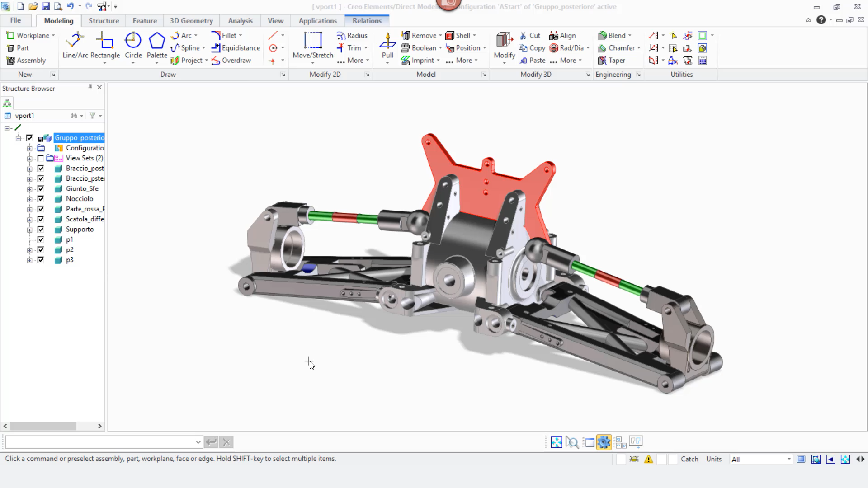The height and width of the screenshot is (488, 868).
Task: Toggle the Supporto part checkbox
Action: 41,229
